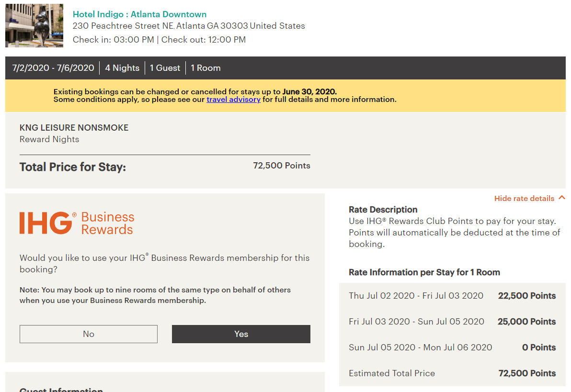The width and height of the screenshot is (571, 392).
Task: Click the '0 Points' rate value
Action: point(539,347)
